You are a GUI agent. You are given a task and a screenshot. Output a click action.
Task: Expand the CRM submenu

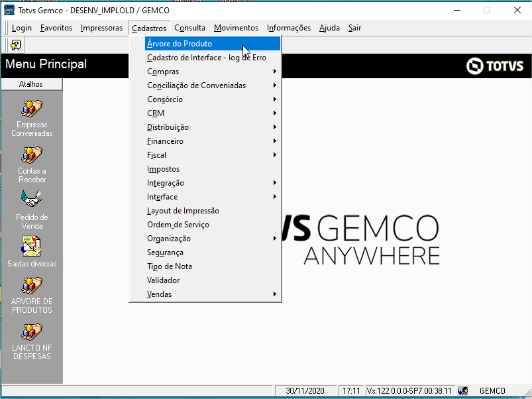[x=213, y=113]
